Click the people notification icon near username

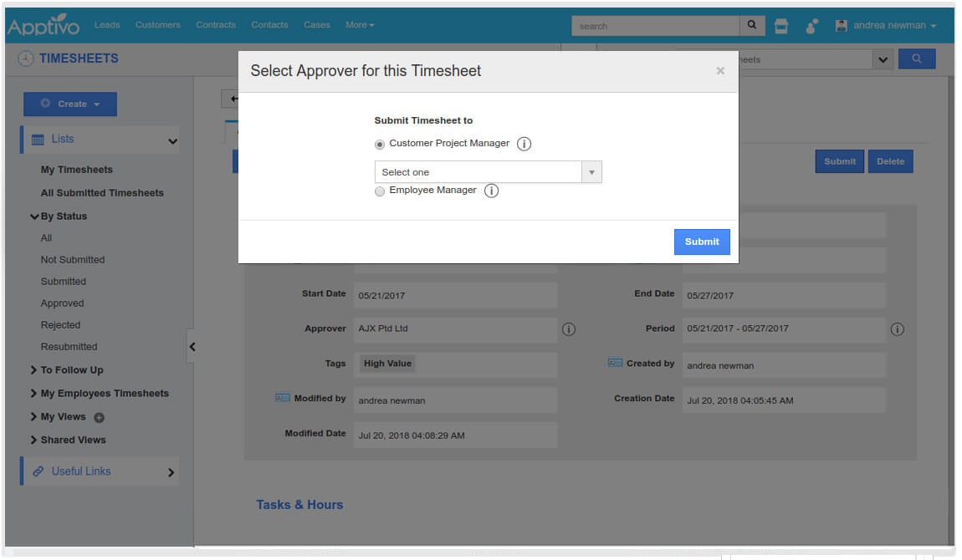(x=811, y=27)
